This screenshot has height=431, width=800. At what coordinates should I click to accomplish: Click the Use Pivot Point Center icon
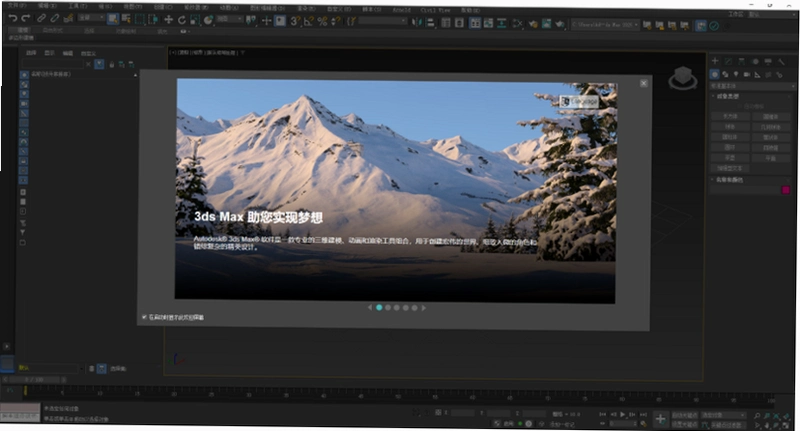tap(251, 20)
